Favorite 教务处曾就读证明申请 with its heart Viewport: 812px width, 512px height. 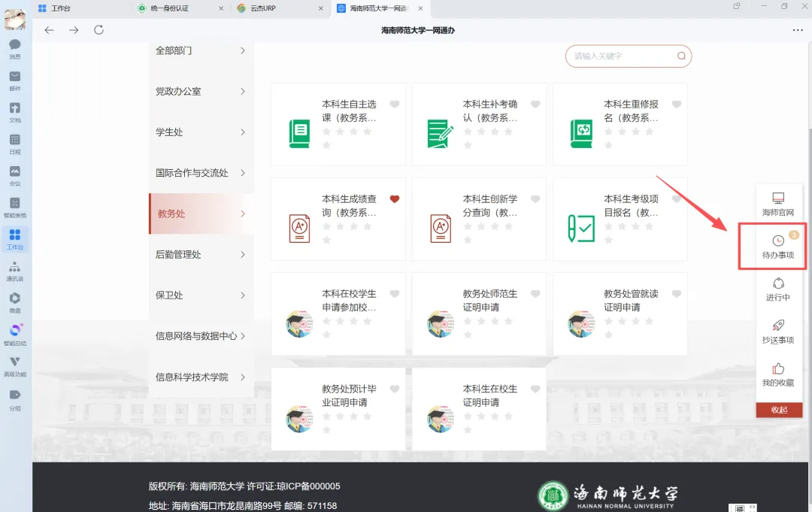(677, 293)
